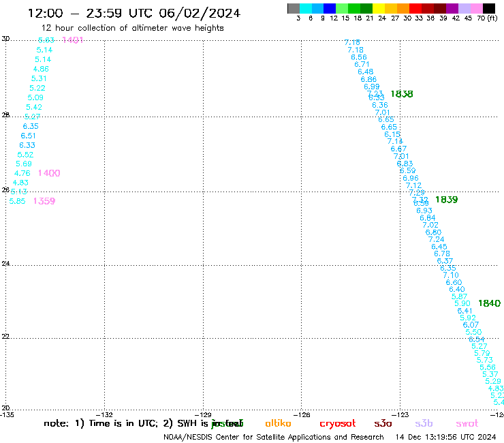This screenshot has width=504, height=443.
Task: Click the gray swatch in the color scale
Action: click(294, 8)
